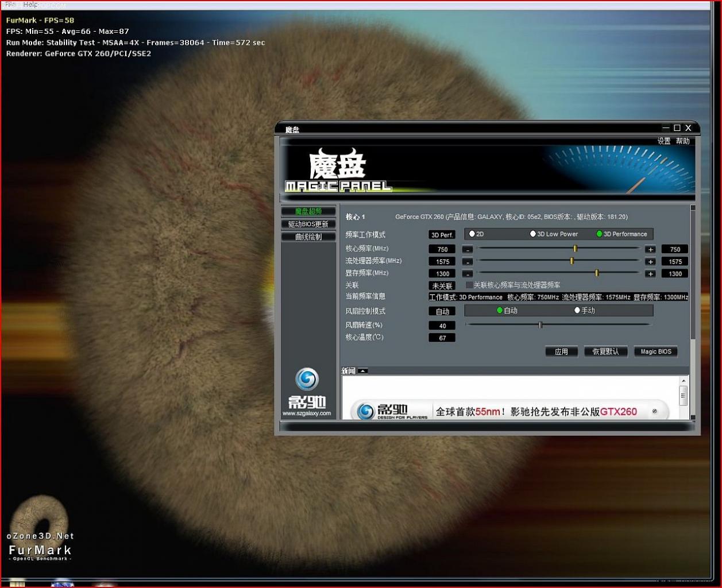The image size is (722, 588).
Task: Click the current frequency info readout
Action: tap(558, 297)
